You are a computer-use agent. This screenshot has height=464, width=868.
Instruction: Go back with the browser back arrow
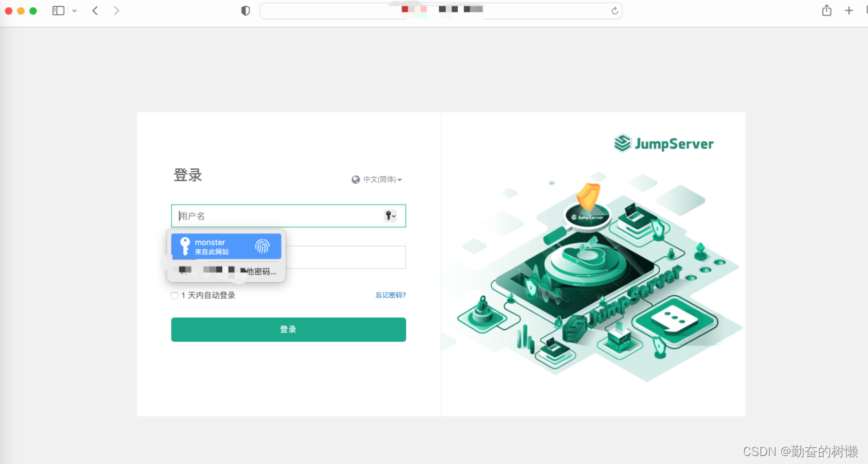(95, 11)
